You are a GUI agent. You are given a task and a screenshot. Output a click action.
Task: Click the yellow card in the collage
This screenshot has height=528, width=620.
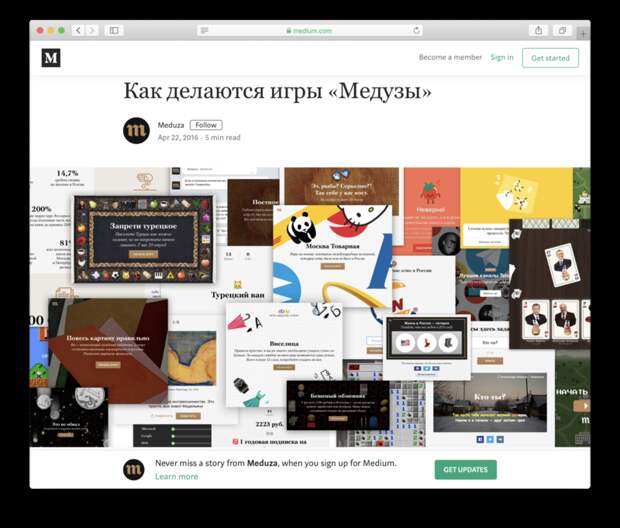click(516, 195)
